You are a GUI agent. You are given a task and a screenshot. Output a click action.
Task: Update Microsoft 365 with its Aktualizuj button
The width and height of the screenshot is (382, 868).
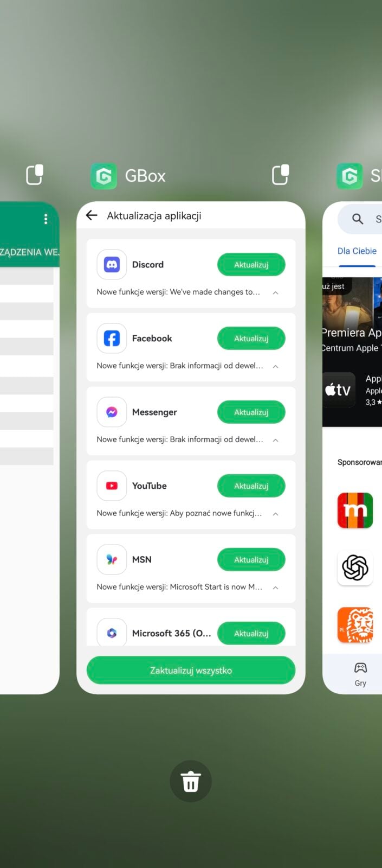click(251, 633)
